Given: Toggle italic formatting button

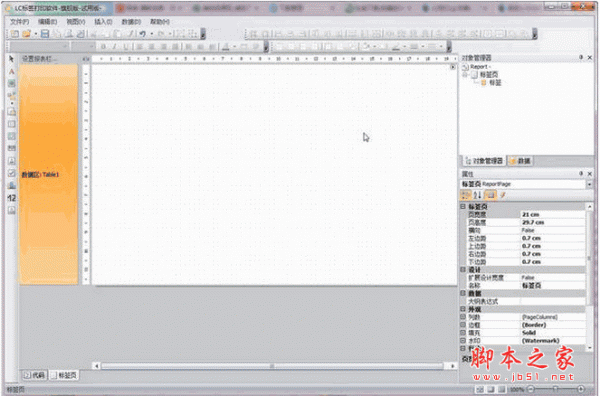Looking at the screenshot, I should coord(114,47).
